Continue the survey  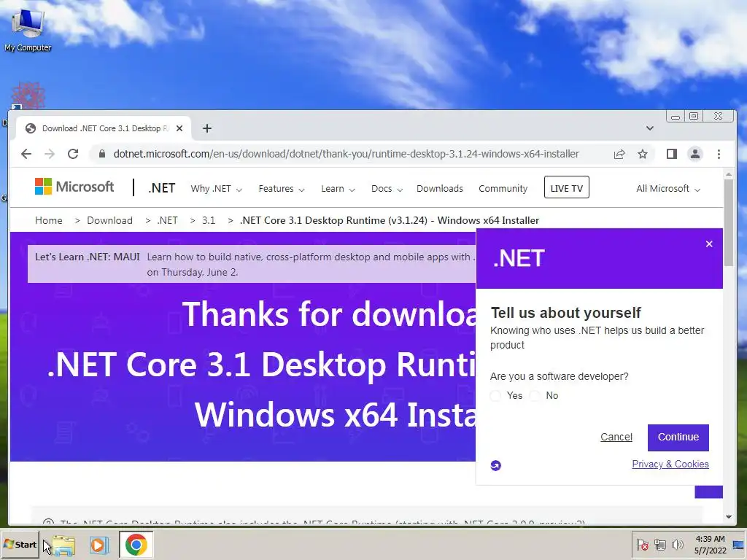tap(678, 437)
